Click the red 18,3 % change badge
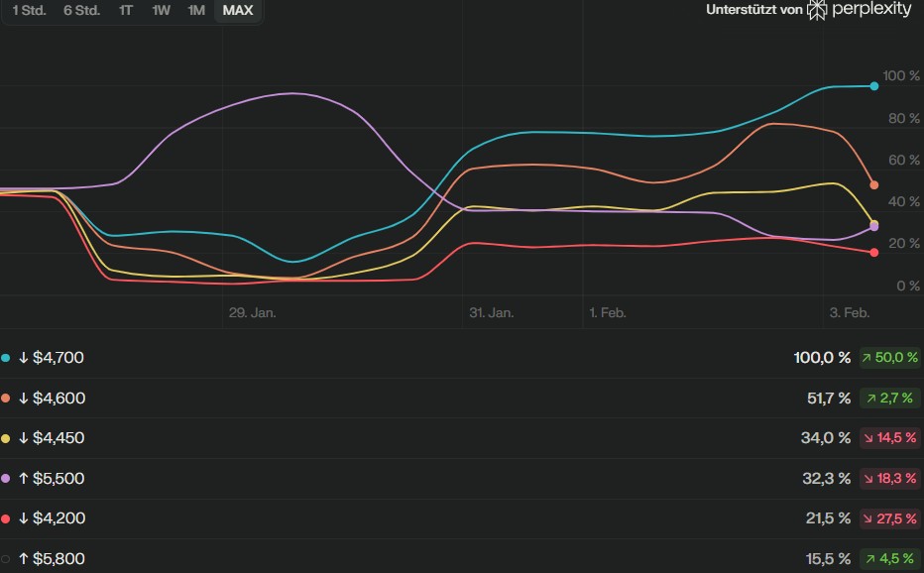 pyautogui.click(x=889, y=479)
